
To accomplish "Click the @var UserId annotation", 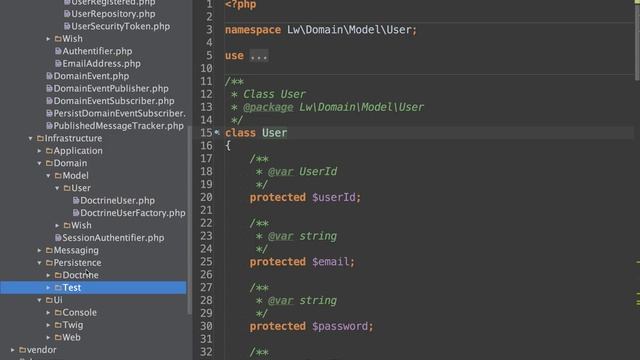I will pos(302,171).
